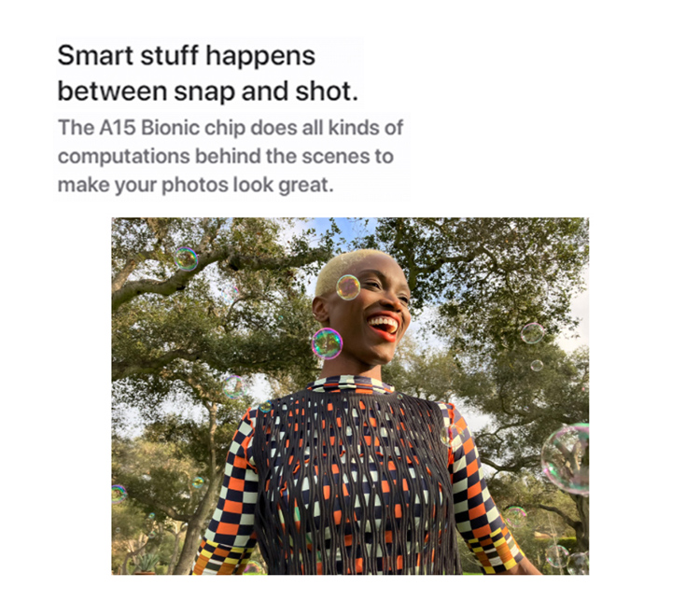Click the 'make your photos look great.' line

(196, 185)
